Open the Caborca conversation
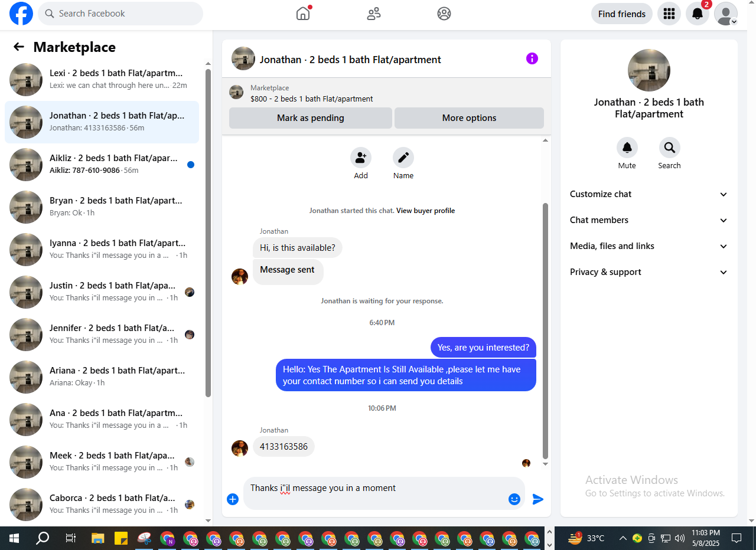The width and height of the screenshot is (756, 550). tap(102, 505)
